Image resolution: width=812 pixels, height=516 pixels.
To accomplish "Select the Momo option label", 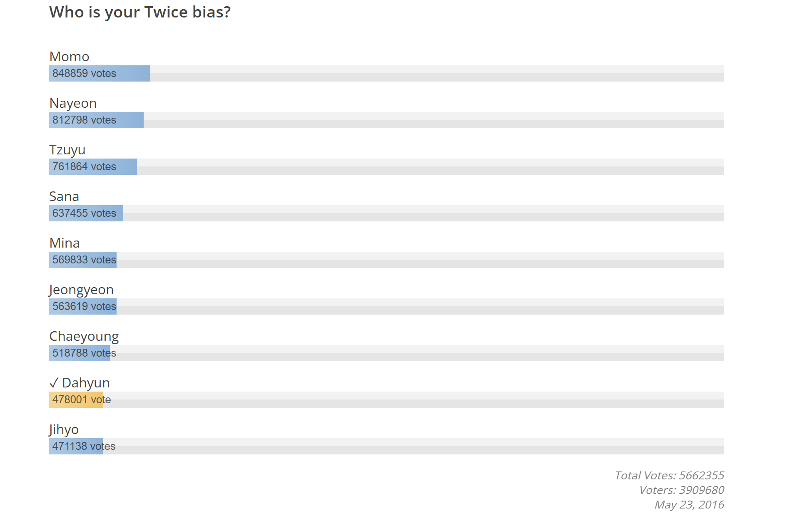I will (69, 57).
